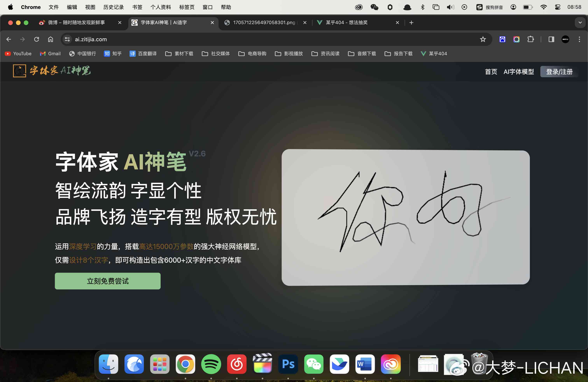Viewport: 588px width, 382px height.
Task: Click 登录/注册 login register button
Action: 558,72
